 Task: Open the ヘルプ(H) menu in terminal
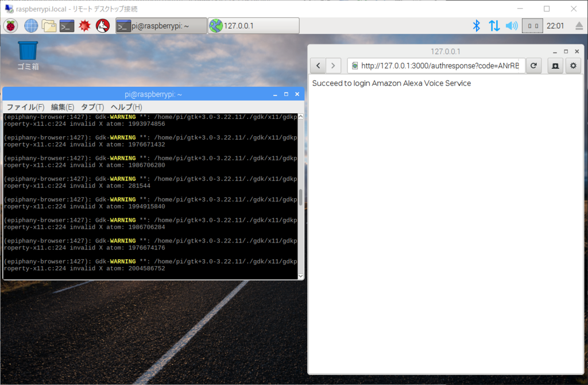click(126, 107)
